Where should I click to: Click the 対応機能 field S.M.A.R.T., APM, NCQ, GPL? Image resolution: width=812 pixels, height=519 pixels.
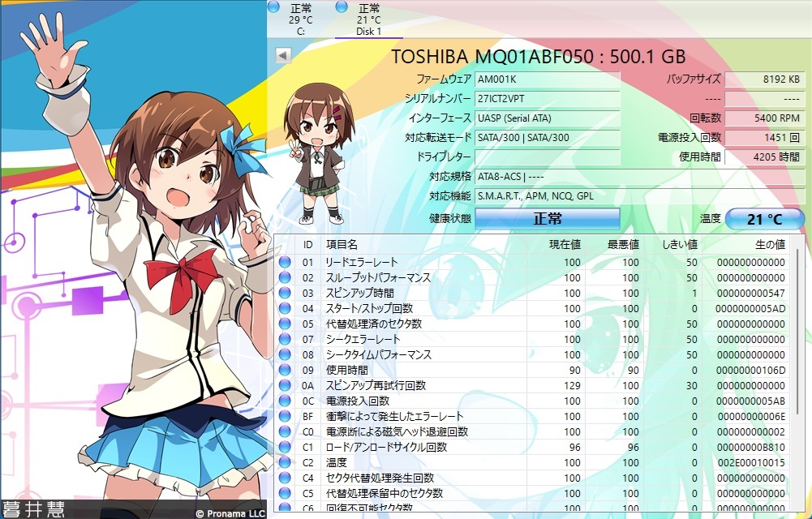639,196
